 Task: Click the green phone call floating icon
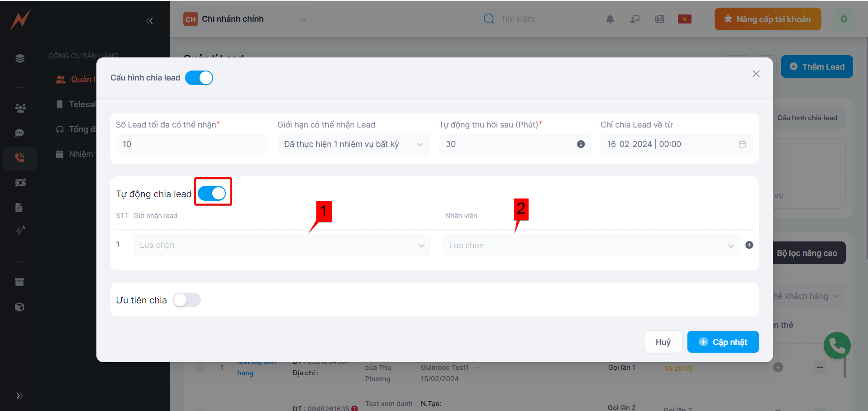837,345
